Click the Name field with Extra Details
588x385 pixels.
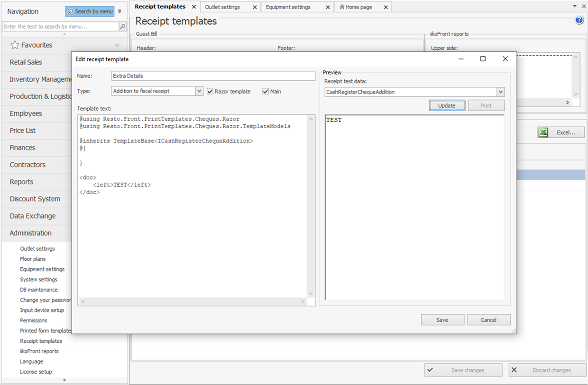tap(213, 76)
